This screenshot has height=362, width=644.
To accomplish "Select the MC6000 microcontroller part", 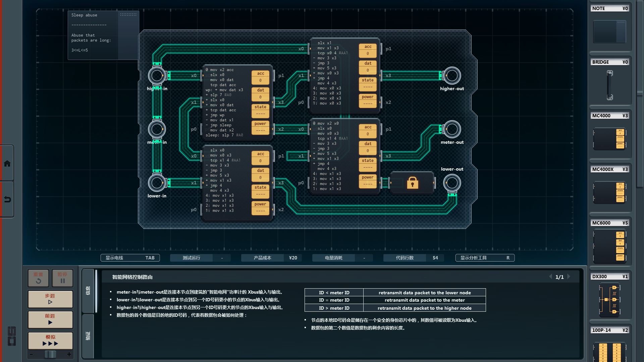I will [609, 246].
